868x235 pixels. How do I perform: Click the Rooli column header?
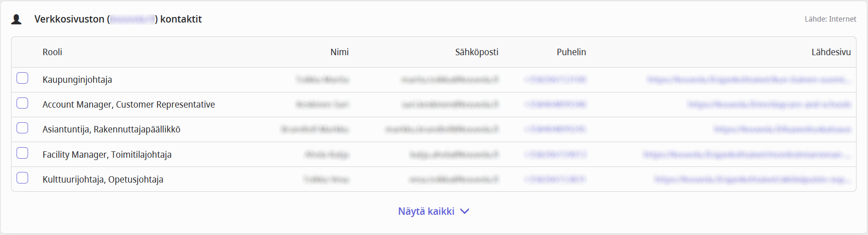click(x=52, y=52)
